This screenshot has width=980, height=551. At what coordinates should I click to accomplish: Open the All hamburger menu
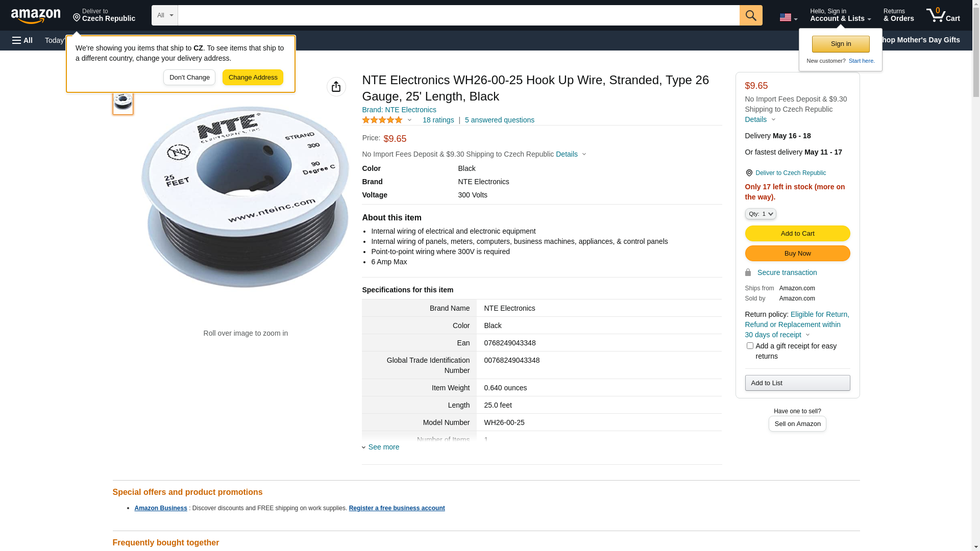22,40
